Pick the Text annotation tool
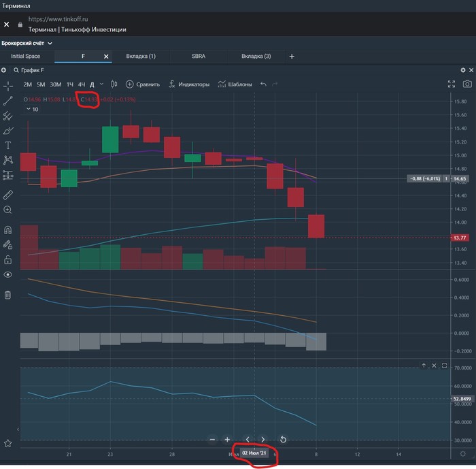The height and width of the screenshot is (469, 476). click(x=8, y=145)
